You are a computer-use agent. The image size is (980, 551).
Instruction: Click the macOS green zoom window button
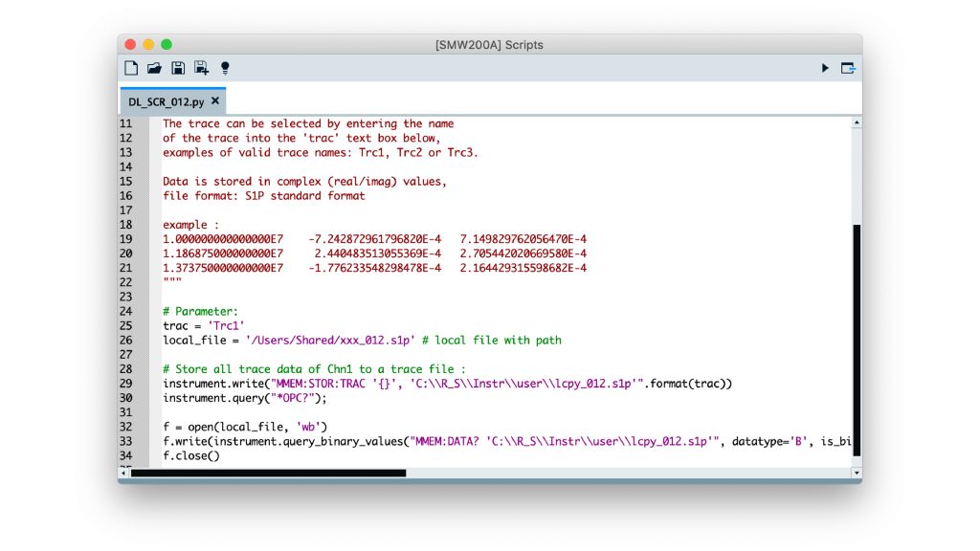click(x=167, y=45)
